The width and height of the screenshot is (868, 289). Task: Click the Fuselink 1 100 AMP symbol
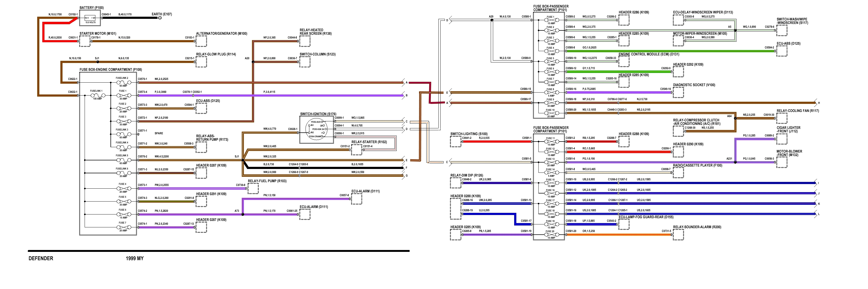tap(97, 96)
